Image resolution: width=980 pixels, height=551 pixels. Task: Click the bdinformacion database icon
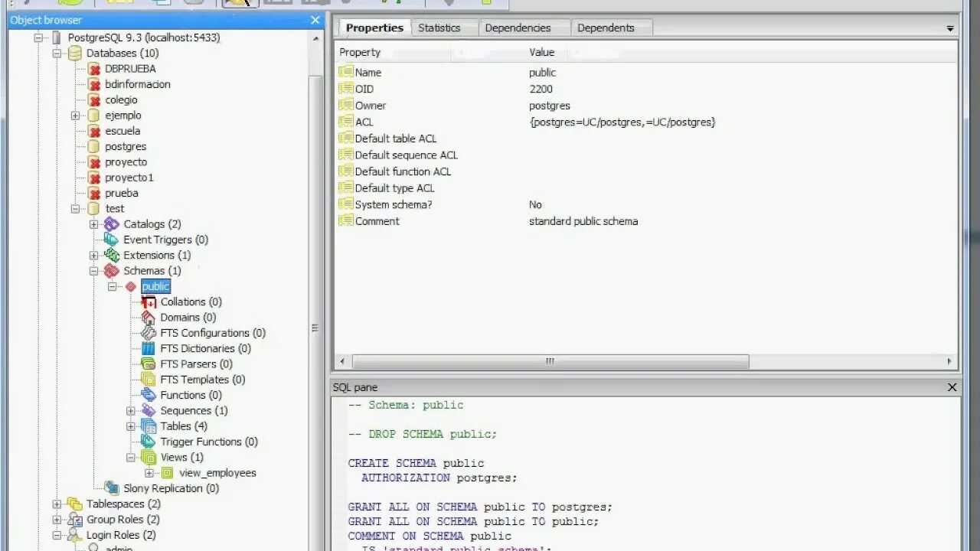coord(93,84)
